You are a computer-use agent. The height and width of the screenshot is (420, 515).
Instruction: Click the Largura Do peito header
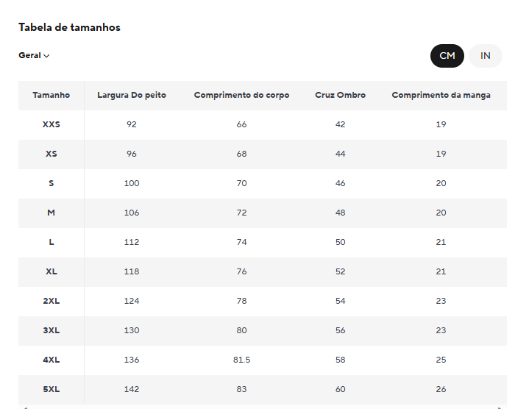point(132,95)
